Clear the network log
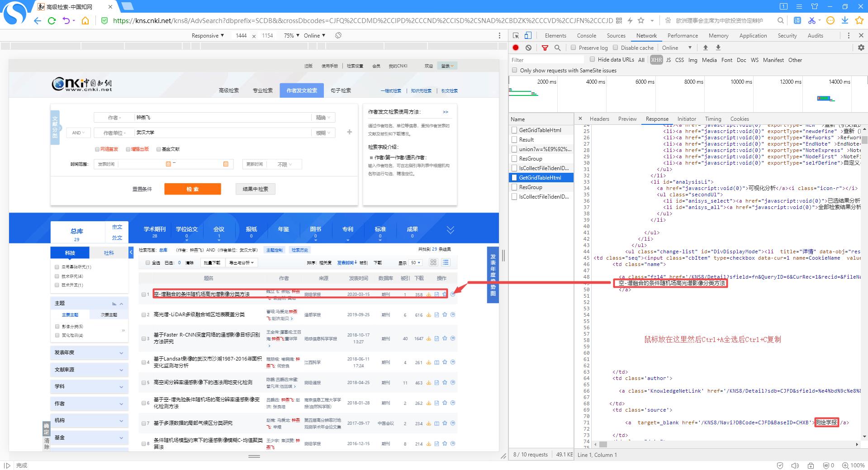The width and height of the screenshot is (868, 470). (528, 47)
